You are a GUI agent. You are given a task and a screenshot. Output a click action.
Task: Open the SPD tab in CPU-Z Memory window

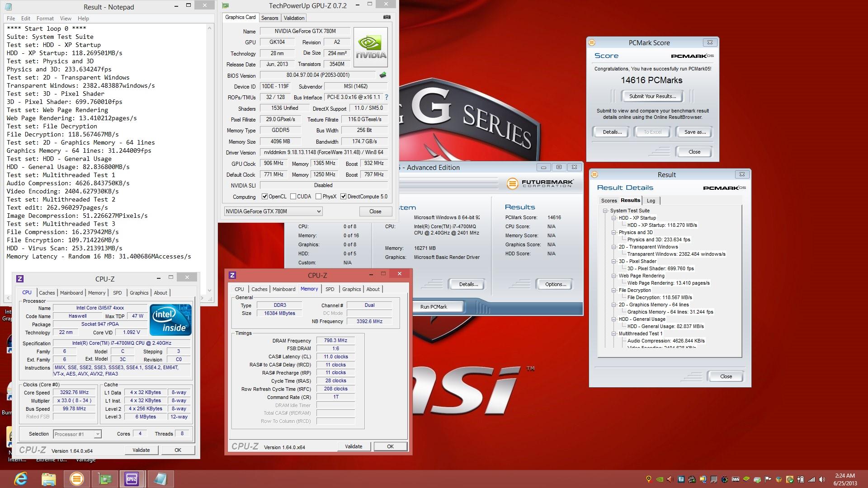click(x=330, y=289)
